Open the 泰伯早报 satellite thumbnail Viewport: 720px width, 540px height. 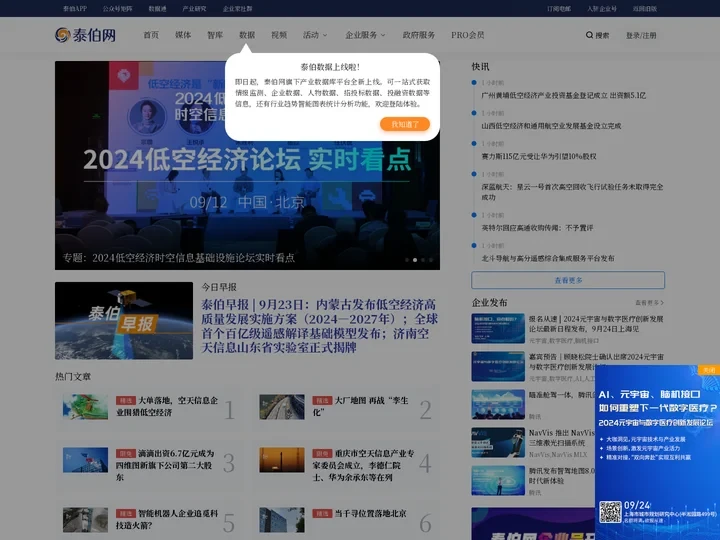[124, 321]
